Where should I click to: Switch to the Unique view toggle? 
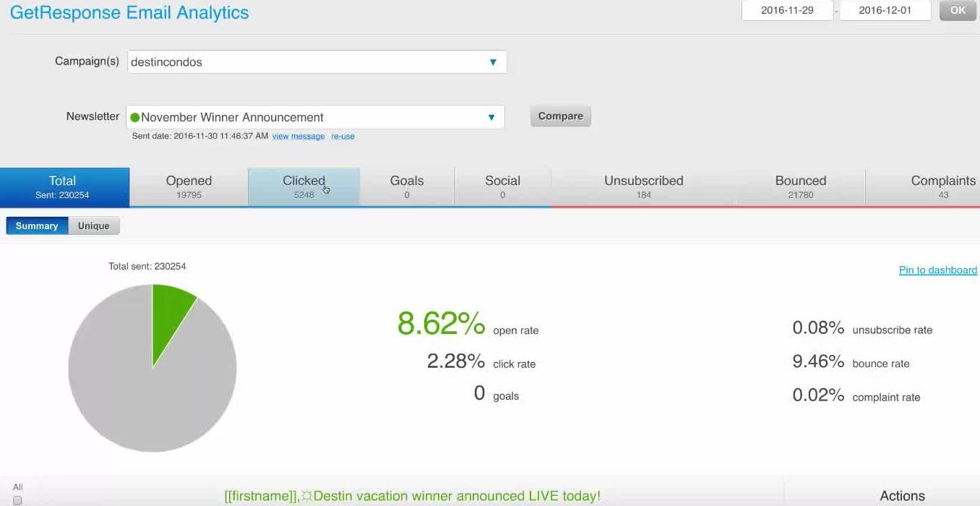point(94,226)
